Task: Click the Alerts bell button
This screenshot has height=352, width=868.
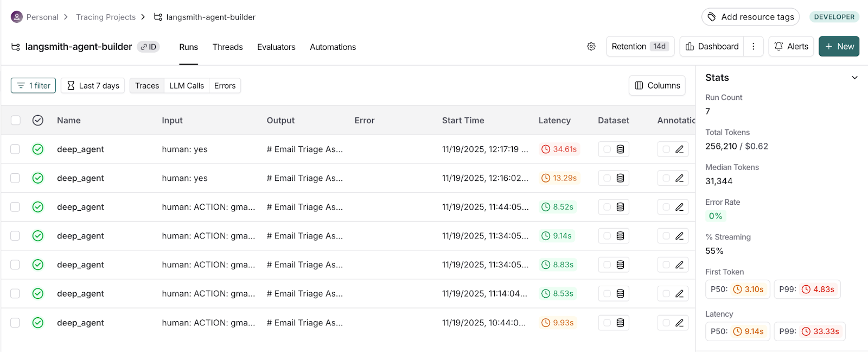Action: [791, 47]
